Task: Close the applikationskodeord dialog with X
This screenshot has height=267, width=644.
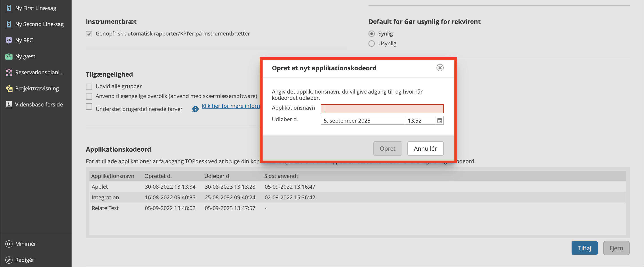Action: click(x=440, y=68)
